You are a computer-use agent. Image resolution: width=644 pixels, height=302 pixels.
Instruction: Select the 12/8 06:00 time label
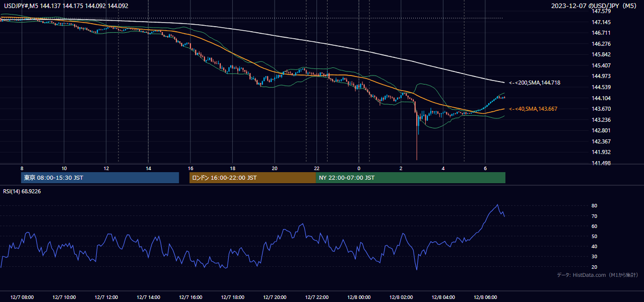click(485, 297)
